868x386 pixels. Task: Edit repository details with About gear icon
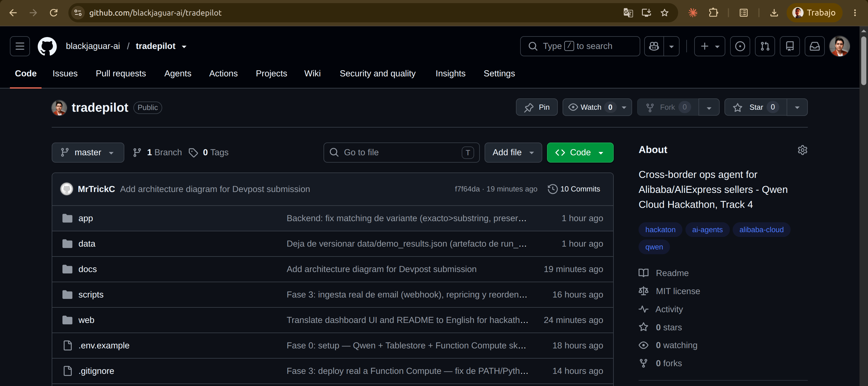tap(803, 150)
